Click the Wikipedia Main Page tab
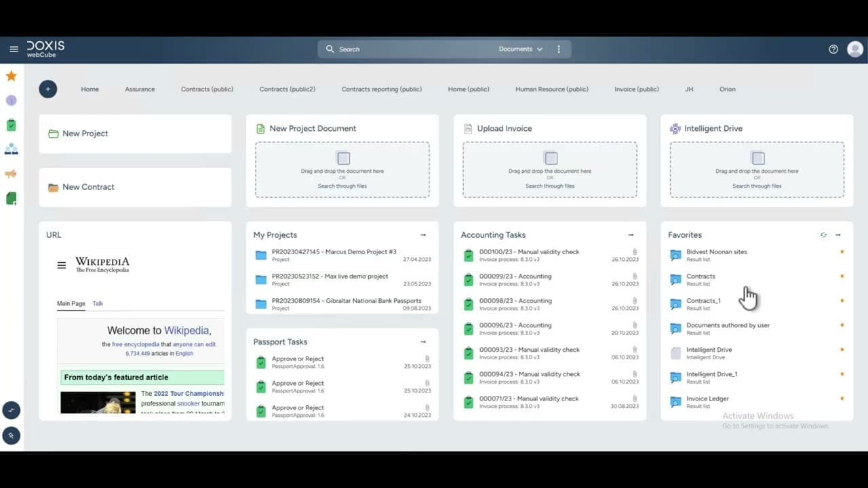Image resolution: width=868 pixels, height=488 pixels. click(x=71, y=304)
